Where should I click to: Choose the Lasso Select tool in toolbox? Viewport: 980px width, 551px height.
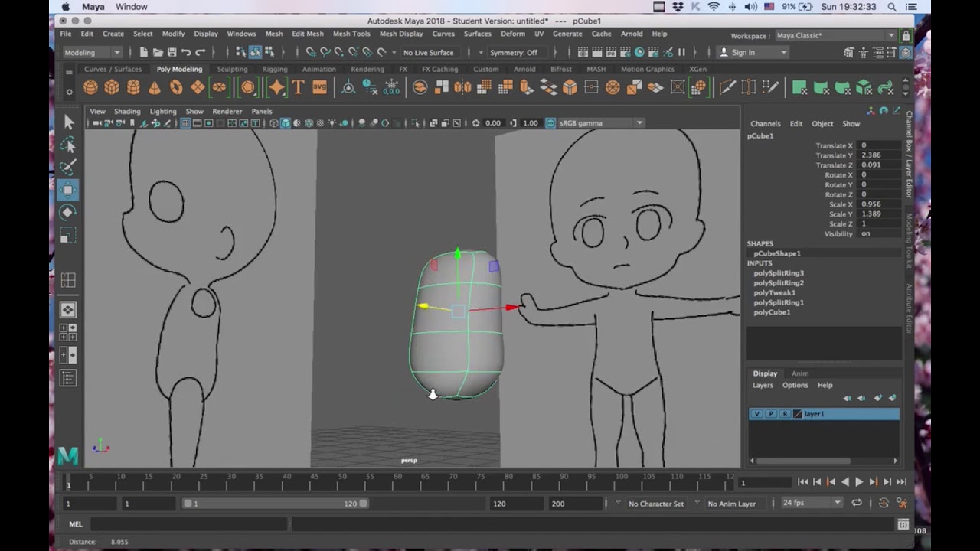(x=68, y=145)
